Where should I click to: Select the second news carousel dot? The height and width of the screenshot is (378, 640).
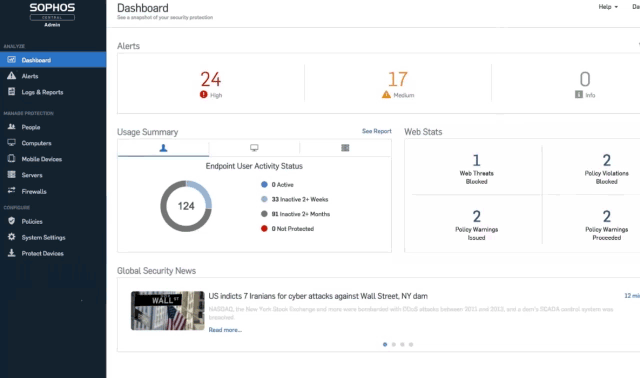393,345
